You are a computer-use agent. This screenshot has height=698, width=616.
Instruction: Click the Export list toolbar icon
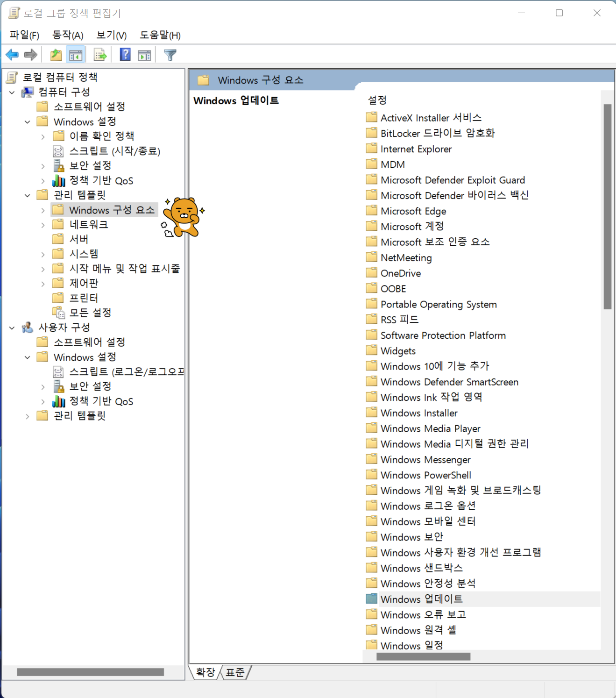pos(100,55)
